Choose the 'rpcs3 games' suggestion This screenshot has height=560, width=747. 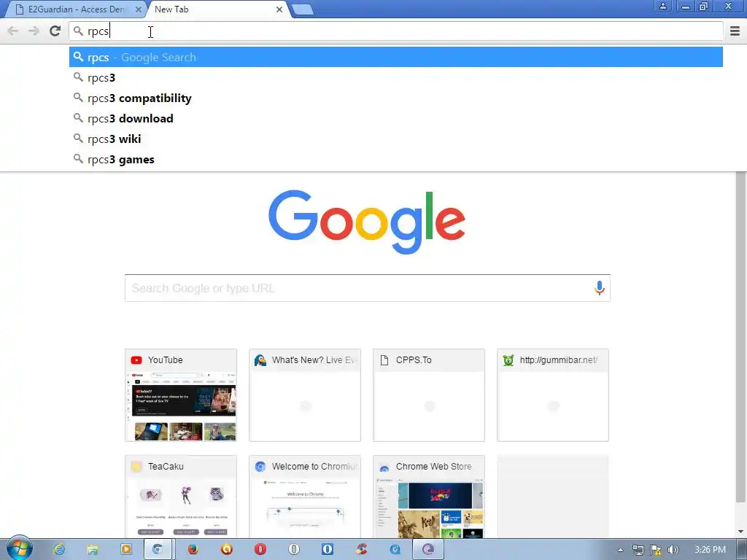click(396, 160)
